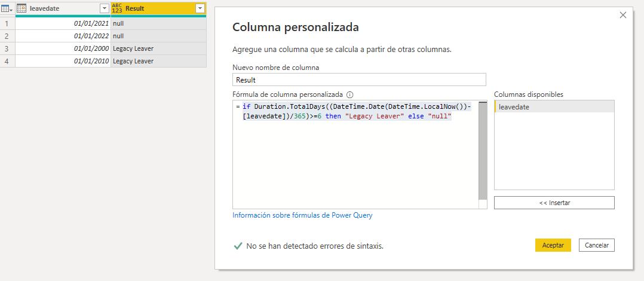Select the Result column header
This screenshot has height=281, width=644.
[158, 8]
